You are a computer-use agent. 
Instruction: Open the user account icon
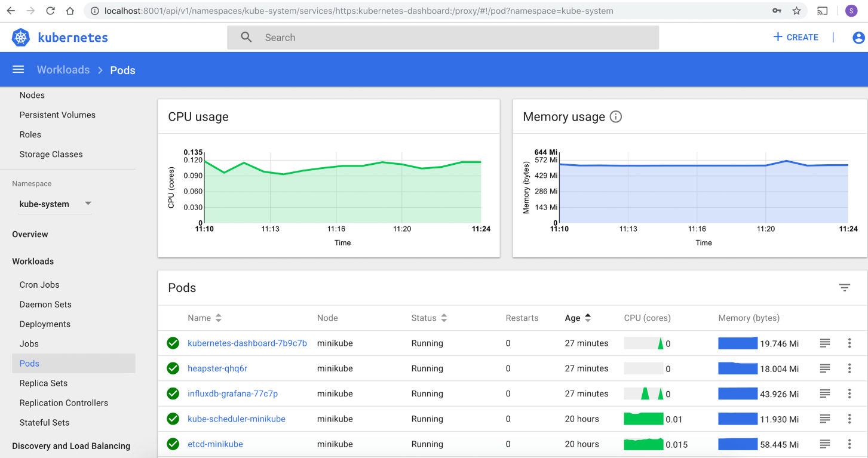pos(858,38)
